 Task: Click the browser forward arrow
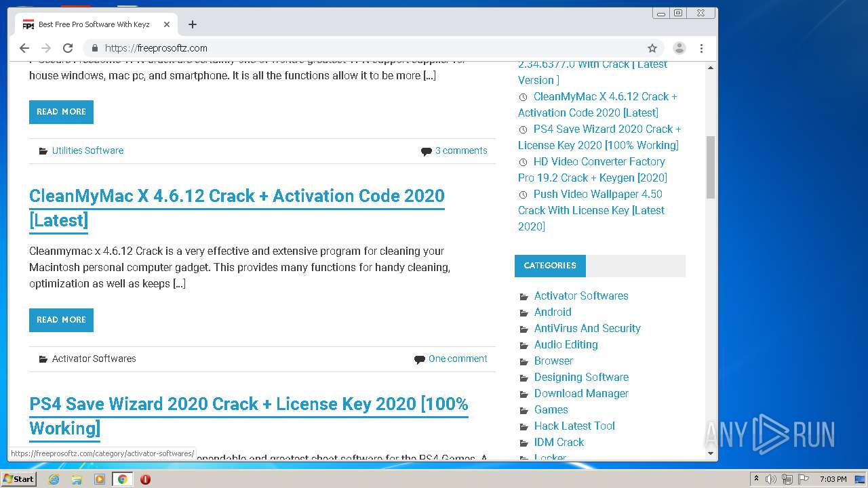click(x=46, y=48)
